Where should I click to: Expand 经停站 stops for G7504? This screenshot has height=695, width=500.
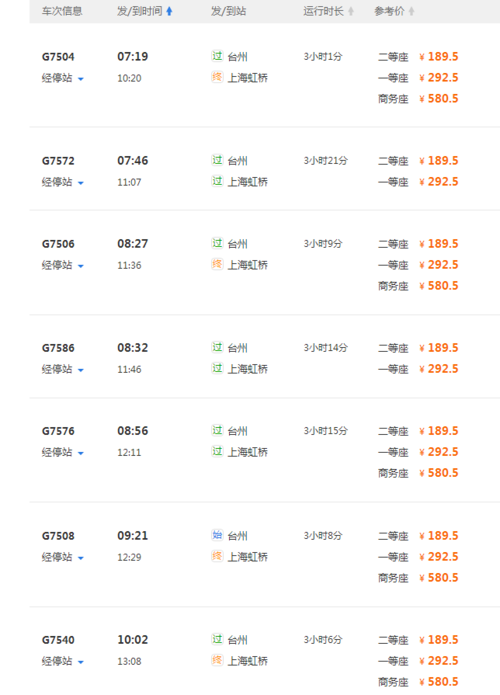click(x=62, y=78)
